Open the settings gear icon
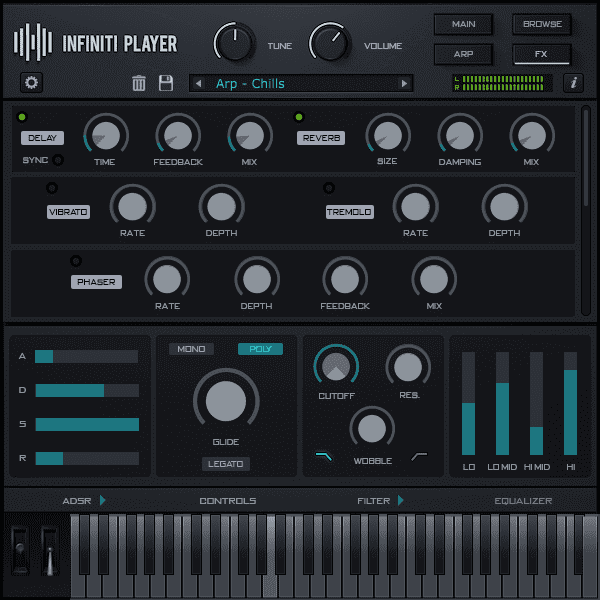This screenshot has width=600, height=600. 31,83
